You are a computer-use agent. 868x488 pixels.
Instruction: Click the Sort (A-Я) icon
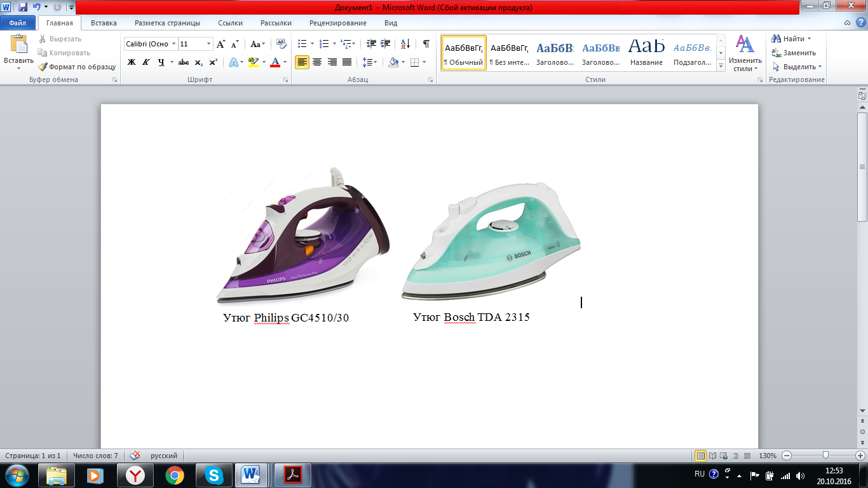click(x=405, y=44)
